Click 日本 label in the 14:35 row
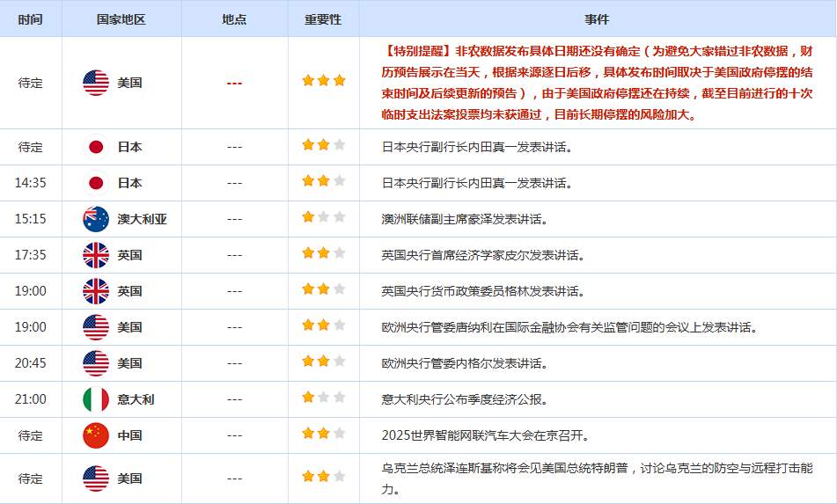837x504 pixels. pos(129,183)
